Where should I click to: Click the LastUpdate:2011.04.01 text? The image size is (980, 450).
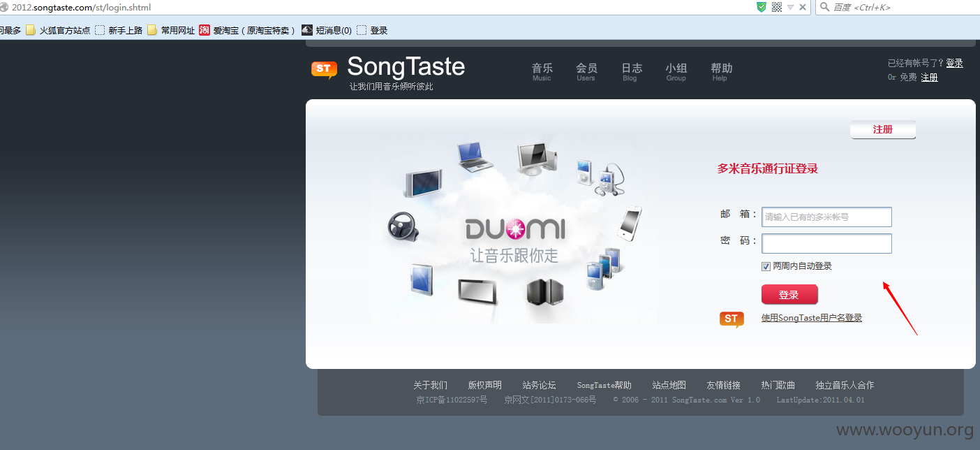click(x=821, y=400)
